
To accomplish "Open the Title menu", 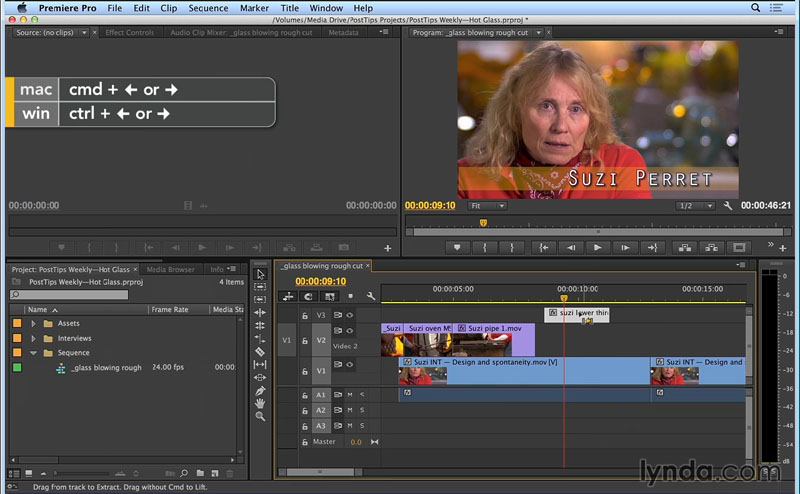I will pyautogui.click(x=289, y=8).
